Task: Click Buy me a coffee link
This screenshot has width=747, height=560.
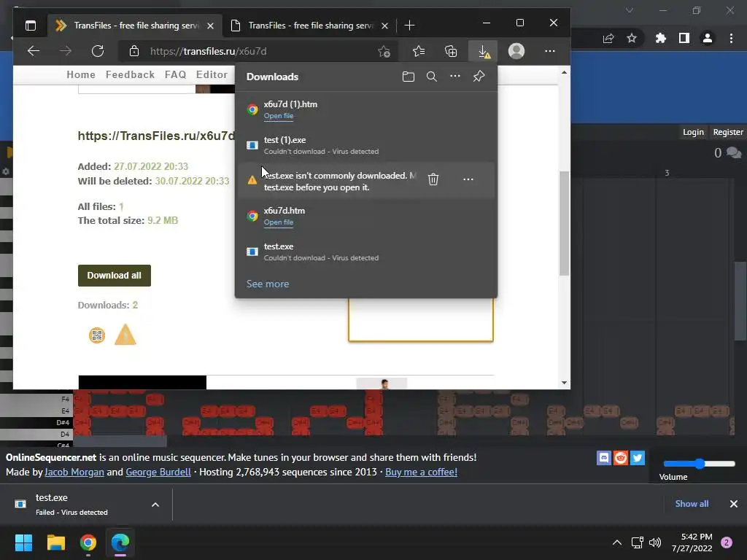Action: click(421, 472)
